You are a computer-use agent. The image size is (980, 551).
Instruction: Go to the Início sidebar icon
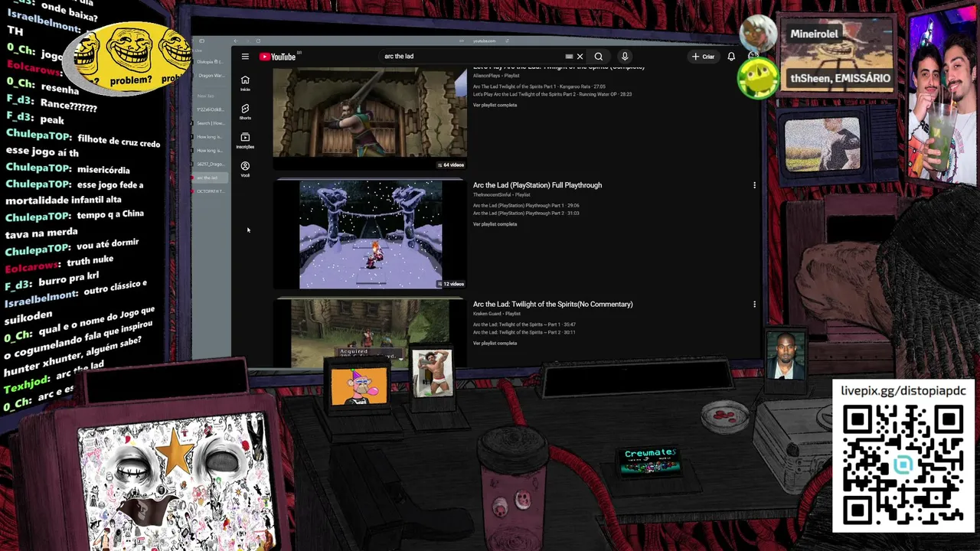point(245,83)
